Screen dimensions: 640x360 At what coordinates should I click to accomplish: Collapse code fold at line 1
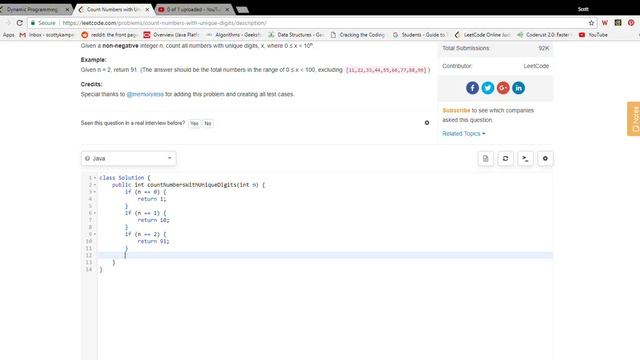tap(95, 178)
